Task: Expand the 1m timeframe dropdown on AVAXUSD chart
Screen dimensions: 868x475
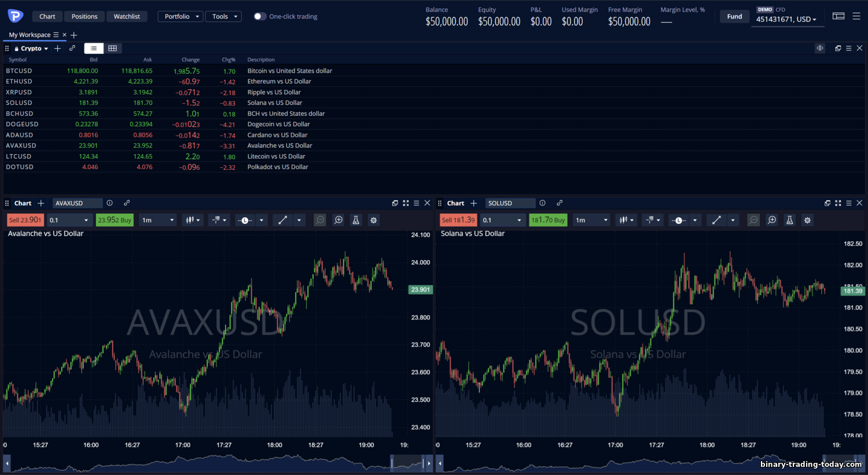Action: pos(159,220)
